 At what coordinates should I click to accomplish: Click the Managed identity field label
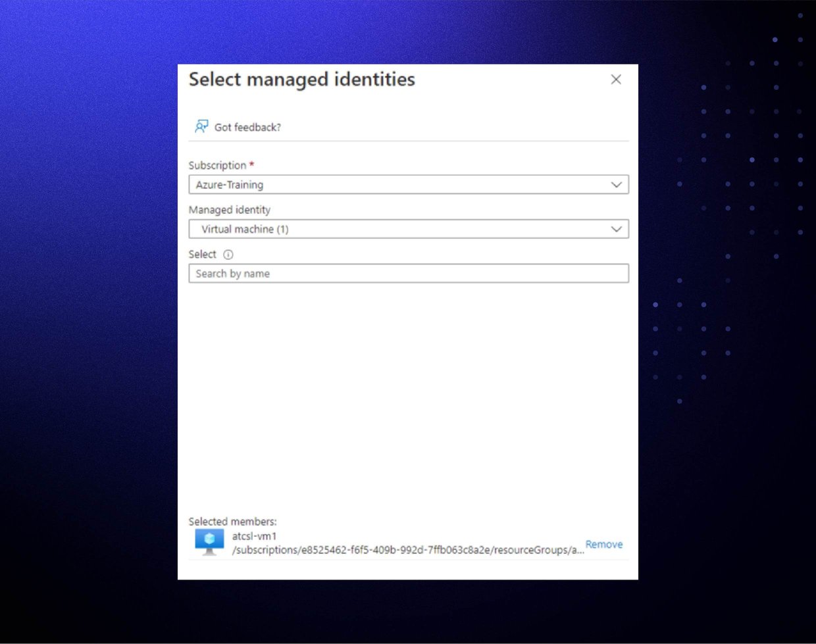230,210
